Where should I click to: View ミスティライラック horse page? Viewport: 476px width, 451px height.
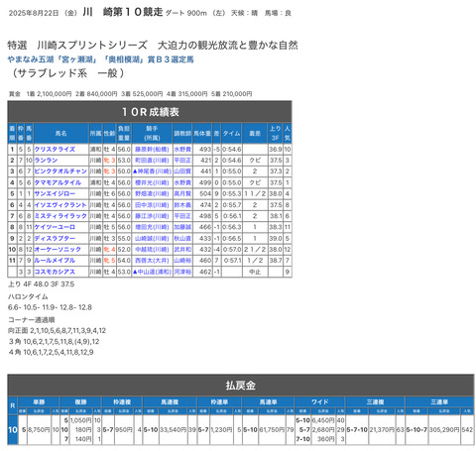pyautogui.click(x=60, y=216)
